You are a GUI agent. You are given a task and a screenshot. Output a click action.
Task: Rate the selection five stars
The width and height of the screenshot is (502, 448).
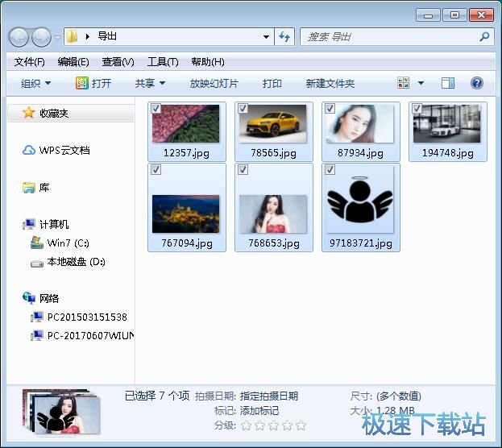301,425
